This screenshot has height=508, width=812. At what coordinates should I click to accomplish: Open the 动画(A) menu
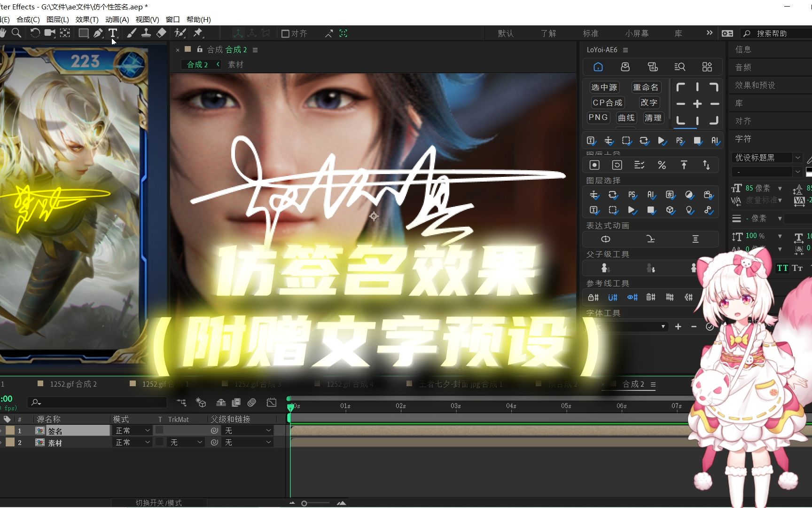pyautogui.click(x=117, y=19)
